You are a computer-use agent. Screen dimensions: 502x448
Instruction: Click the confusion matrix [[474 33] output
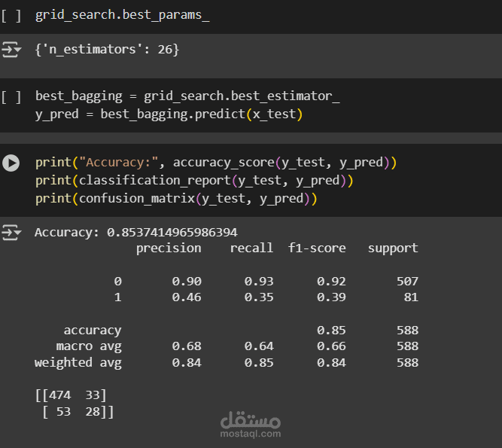coord(71,395)
